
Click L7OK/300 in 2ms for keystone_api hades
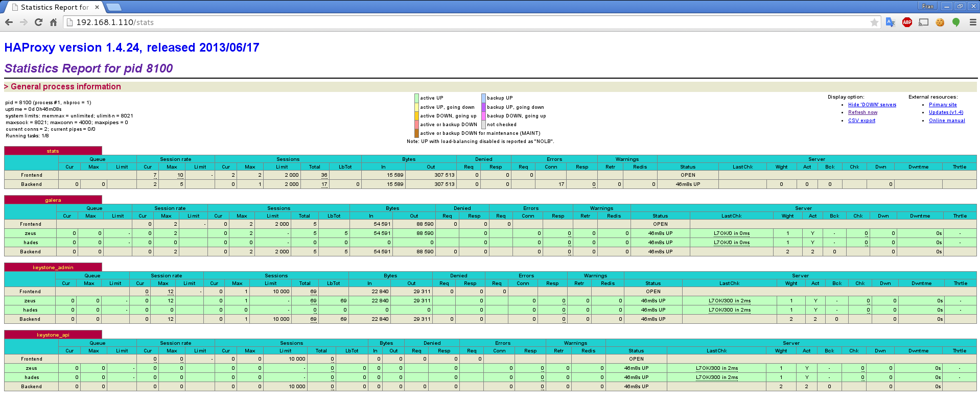tap(717, 377)
